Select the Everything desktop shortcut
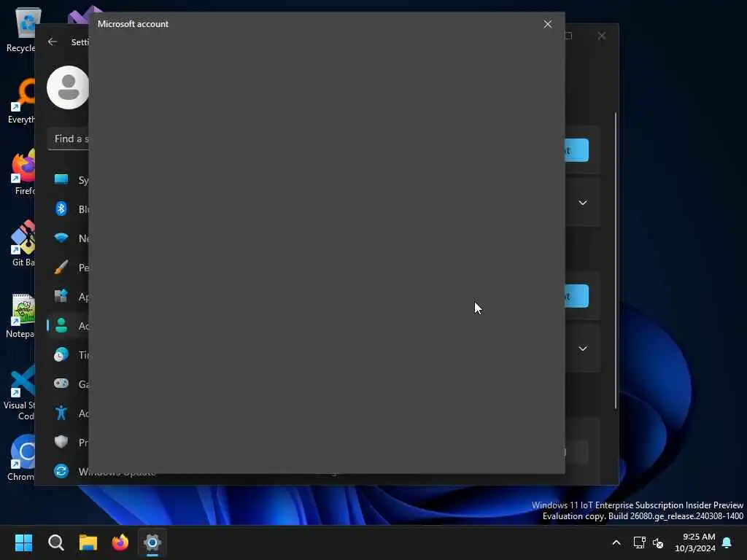This screenshot has width=747, height=560. pos(21,101)
